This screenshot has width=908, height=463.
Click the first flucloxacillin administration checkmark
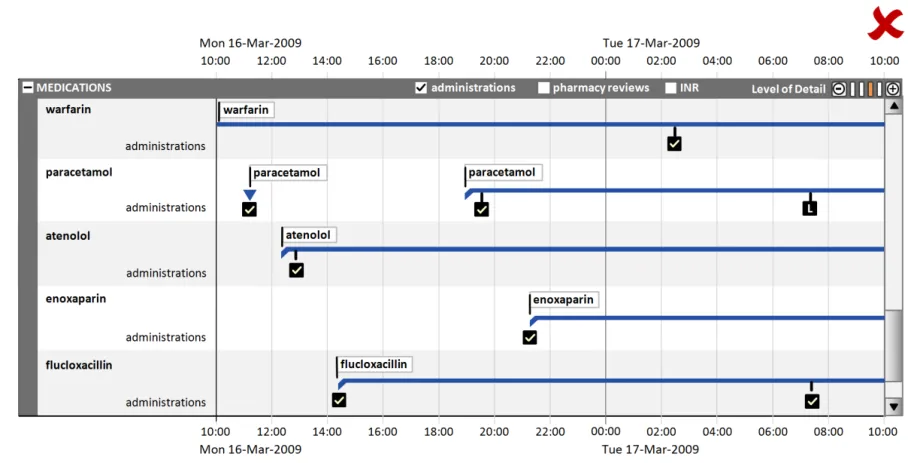click(339, 400)
